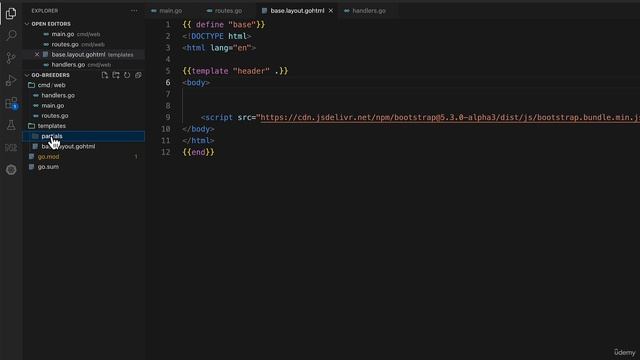Screen dimensions: 640x360
Task: Click line number 1 in gutter
Action: pyautogui.click(x=168, y=24)
